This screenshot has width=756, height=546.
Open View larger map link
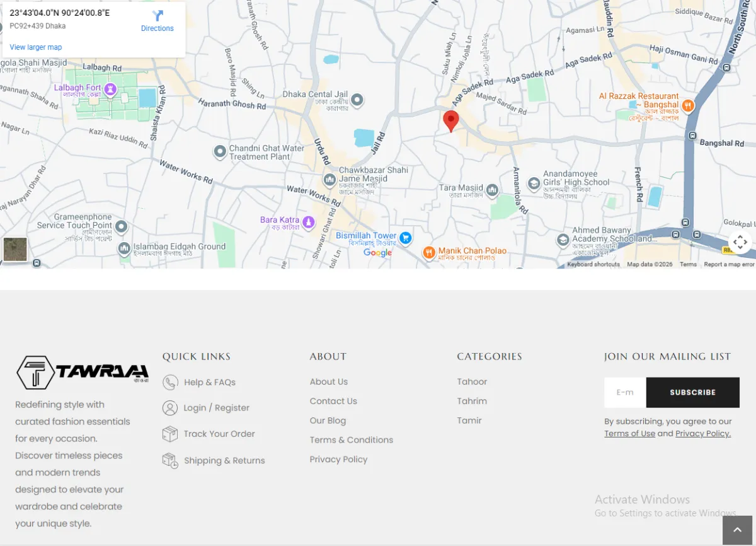(36, 47)
